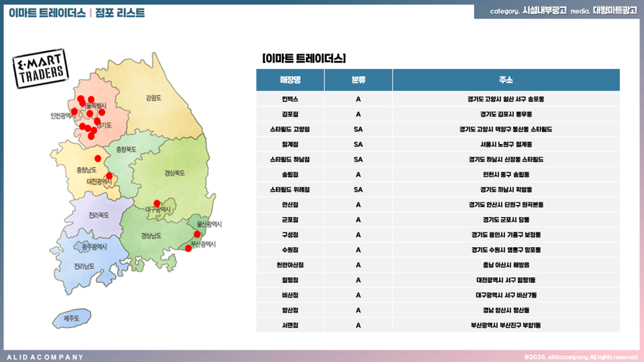Screen dimensions: 644x362
Task: Click the red marker below 울산광역시 label
Action: pyautogui.click(x=197, y=234)
